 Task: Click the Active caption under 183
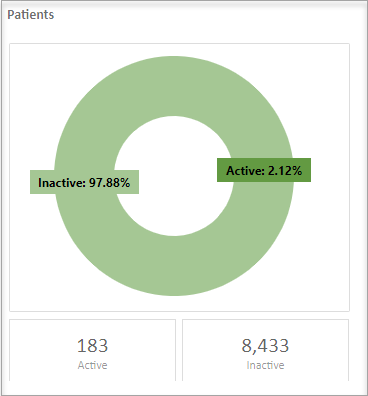[x=92, y=365]
